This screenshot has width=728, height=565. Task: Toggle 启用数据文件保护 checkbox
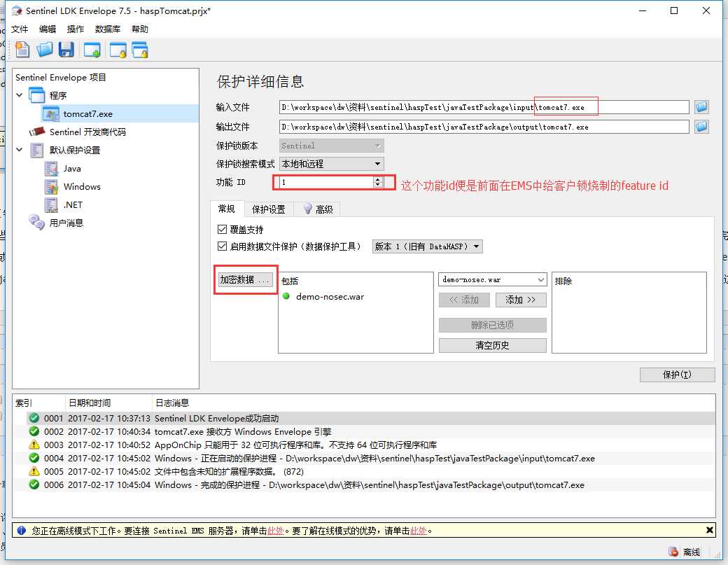[x=222, y=246]
